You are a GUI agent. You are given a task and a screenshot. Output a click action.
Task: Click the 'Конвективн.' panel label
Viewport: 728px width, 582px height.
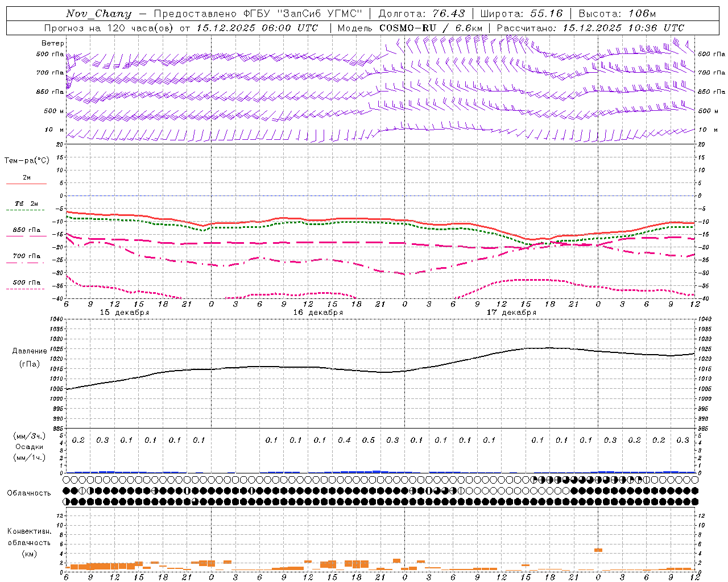[x=29, y=531]
